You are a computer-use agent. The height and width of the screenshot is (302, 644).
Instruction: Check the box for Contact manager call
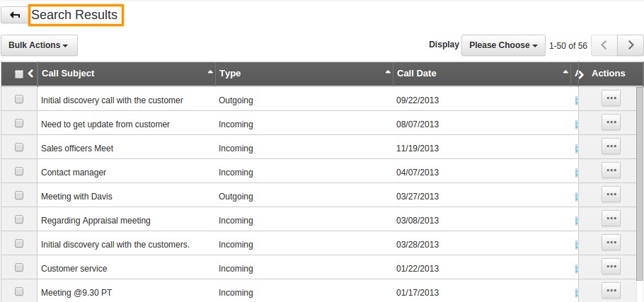pyautogui.click(x=19, y=172)
